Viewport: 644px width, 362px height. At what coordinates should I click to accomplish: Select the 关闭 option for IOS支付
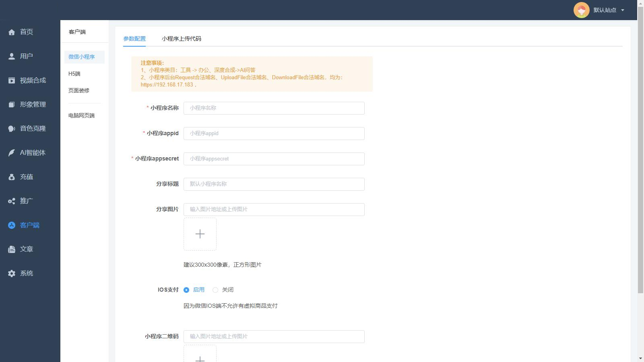(215, 290)
